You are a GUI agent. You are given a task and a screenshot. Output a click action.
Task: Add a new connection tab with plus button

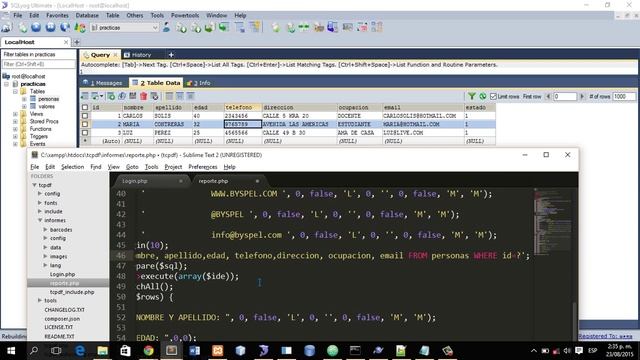point(77,42)
